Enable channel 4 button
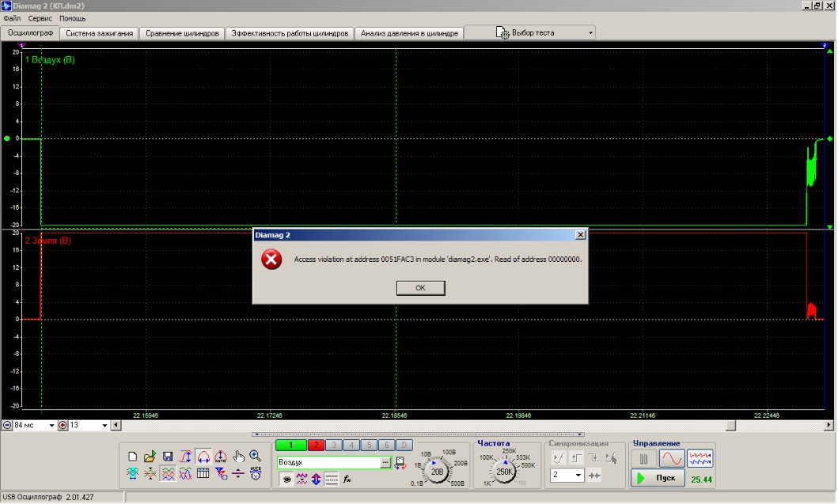Image resolution: width=838 pixels, height=504 pixels. [x=351, y=445]
